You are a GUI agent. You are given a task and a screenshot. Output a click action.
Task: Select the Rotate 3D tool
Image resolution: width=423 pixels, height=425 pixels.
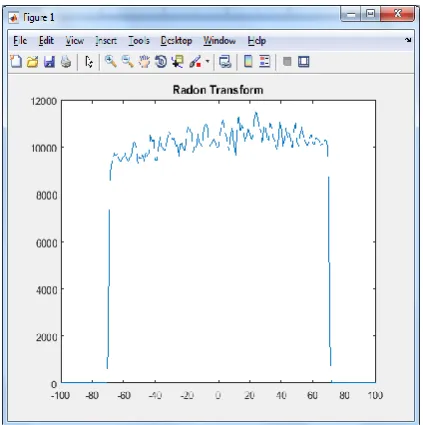pyautogui.click(x=161, y=62)
